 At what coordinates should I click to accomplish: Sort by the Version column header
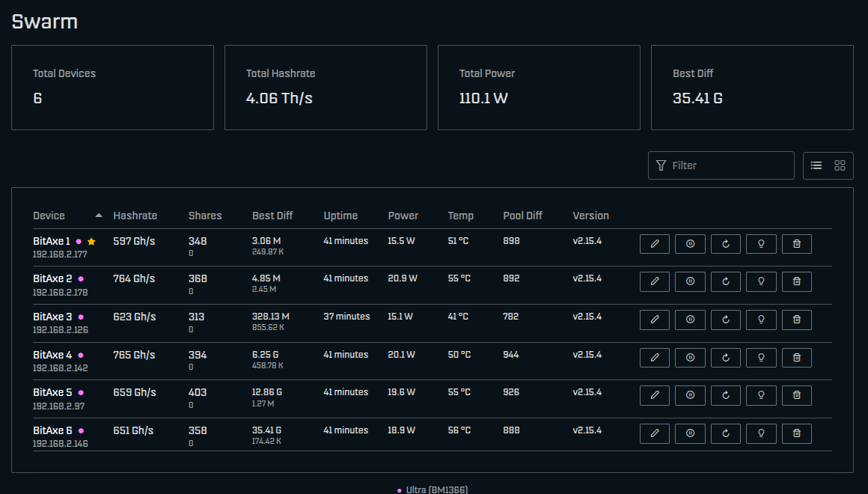click(x=590, y=216)
